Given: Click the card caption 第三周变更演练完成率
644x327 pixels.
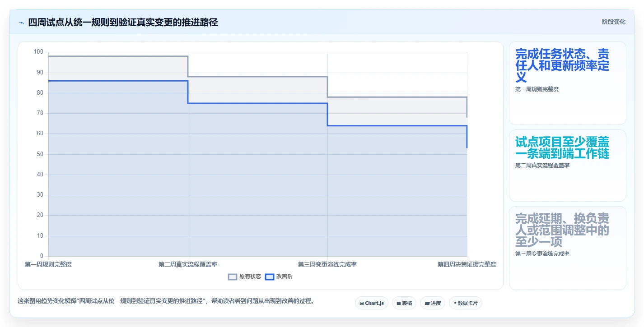Looking at the screenshot, I should (542, 254).
